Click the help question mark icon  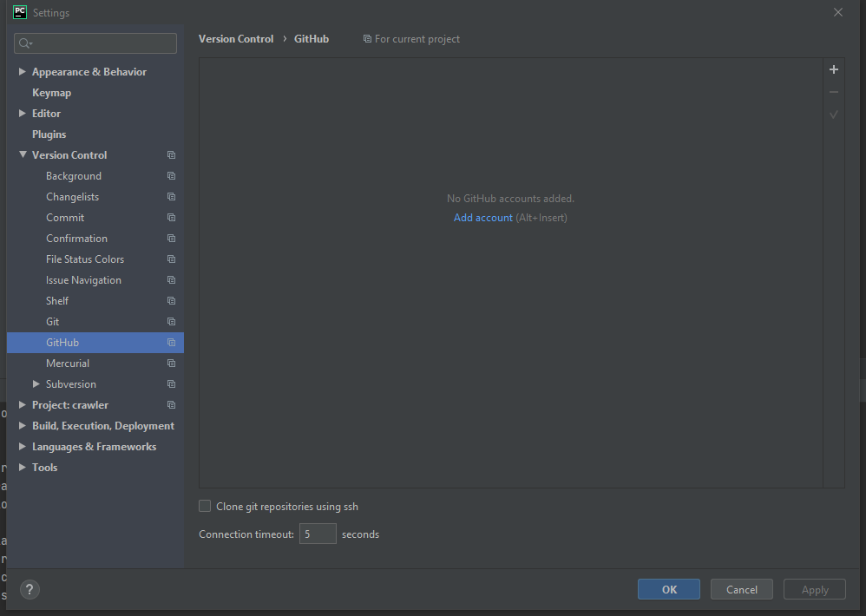pyautogui.click(x=30, y=589)
